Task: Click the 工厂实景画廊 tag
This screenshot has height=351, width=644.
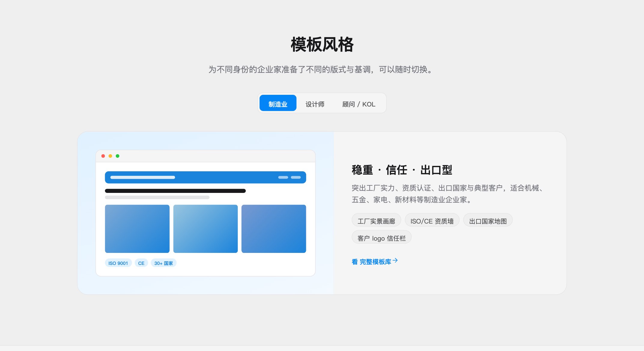Action: point(376,220)
